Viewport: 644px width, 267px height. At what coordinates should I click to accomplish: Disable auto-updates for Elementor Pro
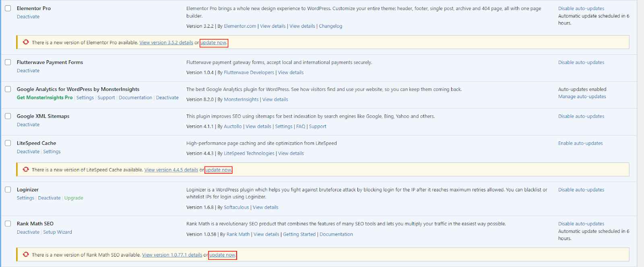pyautogui.click(x=581, y=8)
